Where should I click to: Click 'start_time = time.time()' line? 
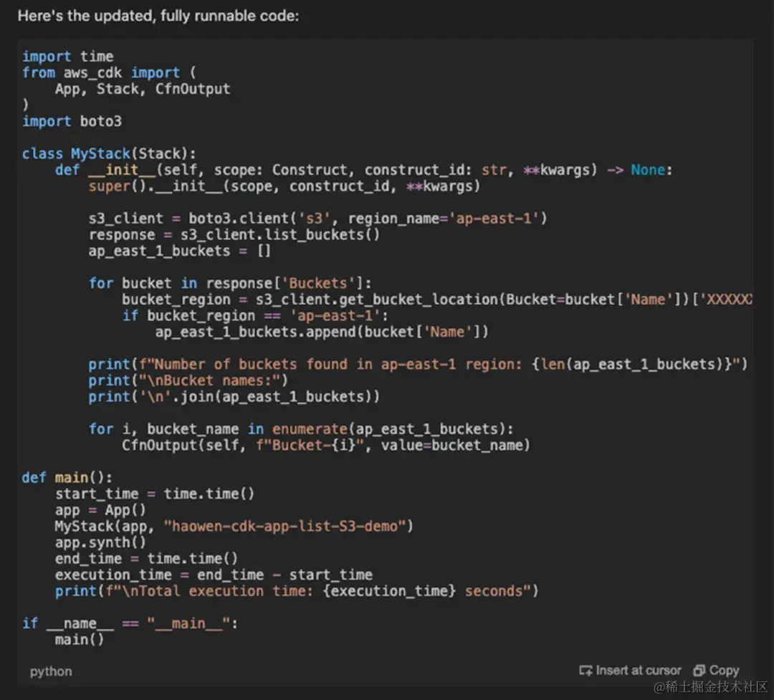155,494
